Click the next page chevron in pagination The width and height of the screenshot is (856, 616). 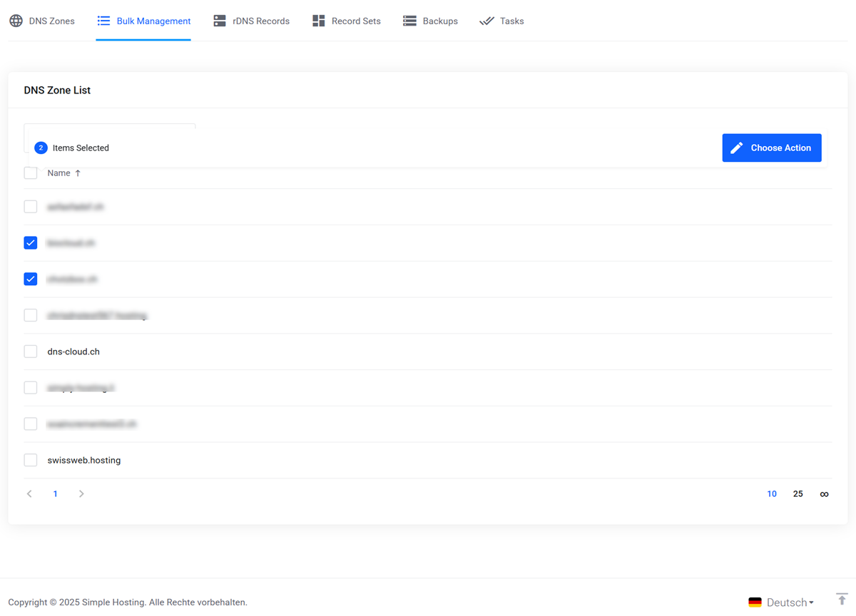pos(81,493)
